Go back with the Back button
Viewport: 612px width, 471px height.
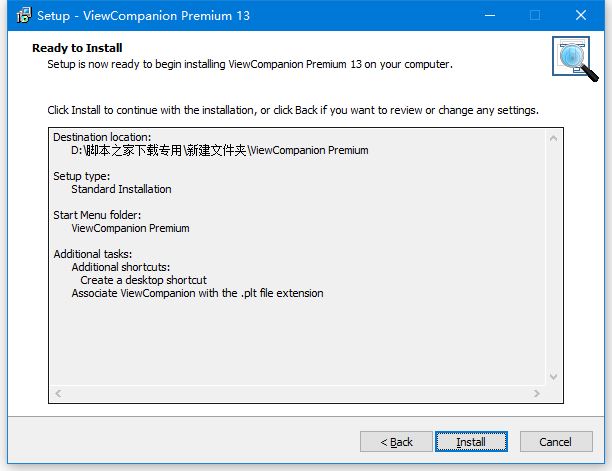click(x=396, y=442)
